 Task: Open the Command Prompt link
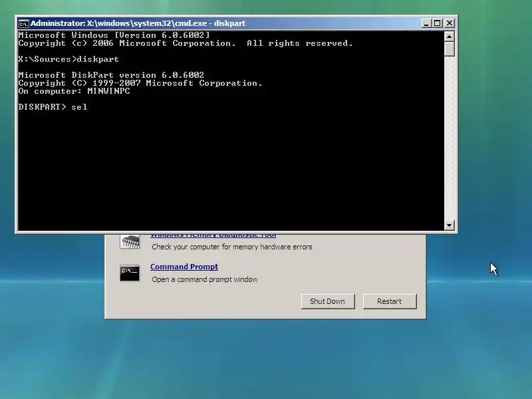[184, 267]
